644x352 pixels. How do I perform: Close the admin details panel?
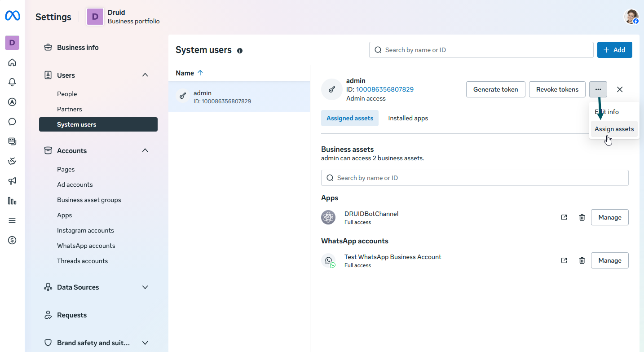[x=620, y=89]
